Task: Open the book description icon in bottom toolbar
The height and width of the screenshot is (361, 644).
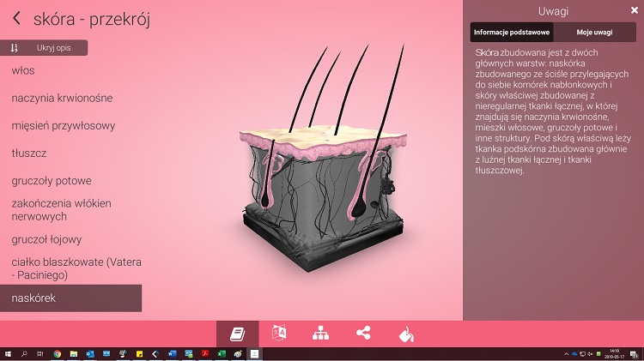Action: pyautogui.click(x=237, y=334)
